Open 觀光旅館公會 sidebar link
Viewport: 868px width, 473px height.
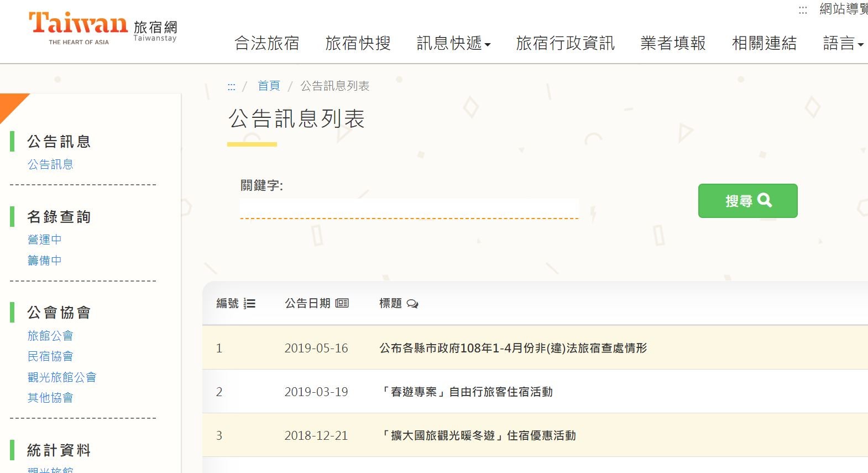click(62, 377)
